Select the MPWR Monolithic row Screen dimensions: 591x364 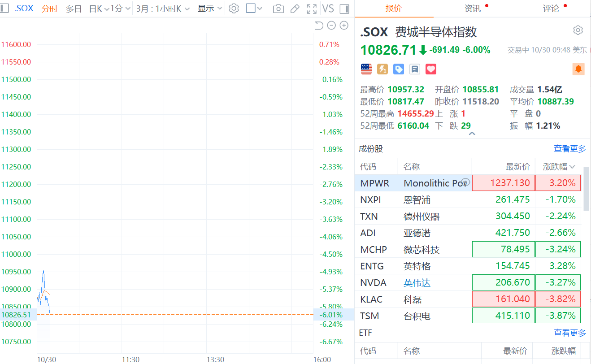tap(469, 183)
